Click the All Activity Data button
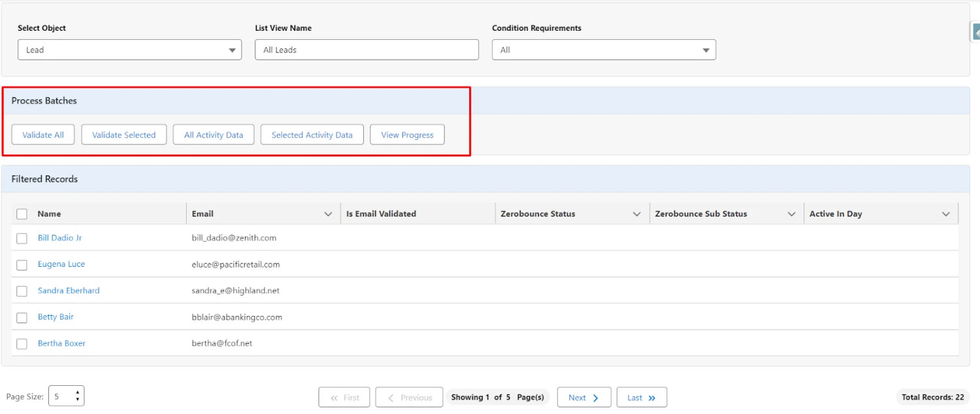Viewport: 980px width, 414px height. 213,135
